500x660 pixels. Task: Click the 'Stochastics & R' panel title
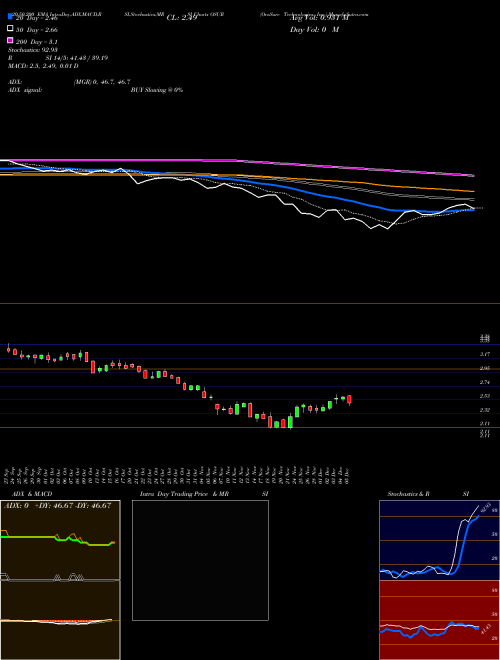pyautogui.click(x=408, y=494)
